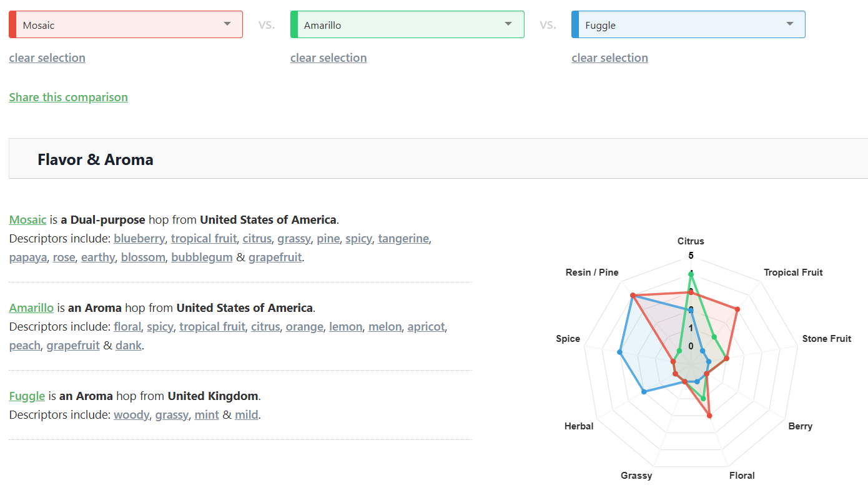Viewport: 868px width, 500px height.
Task: Click the woody descriptor link
Action: pos(131,415)
